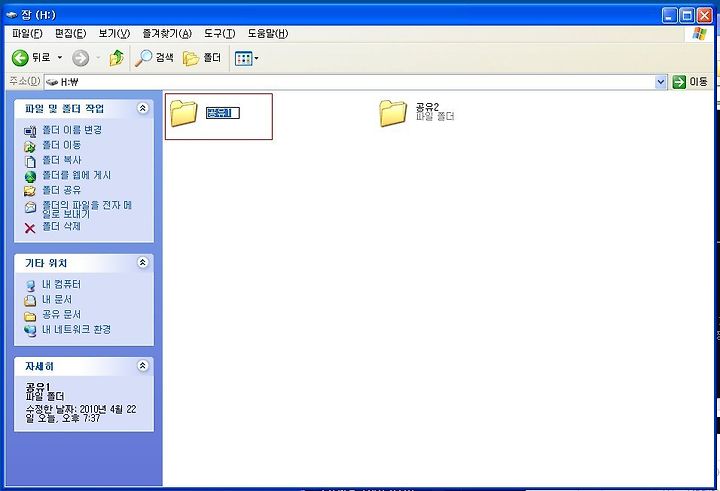This screenshot has width=720, height=491.
Task: Go back with the 뒤로 button
Action: (x=31, y=58)
